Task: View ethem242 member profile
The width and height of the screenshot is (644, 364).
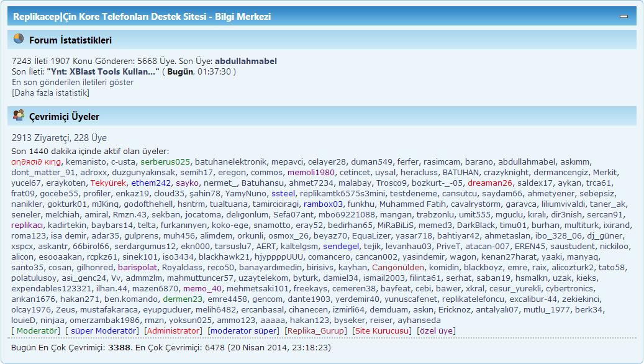Action: point(150,183)
